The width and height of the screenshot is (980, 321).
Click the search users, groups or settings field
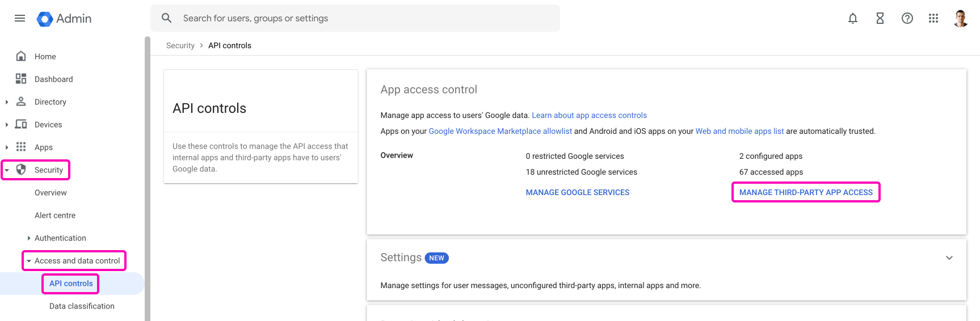pyautogui.click(x=363, y=18)
